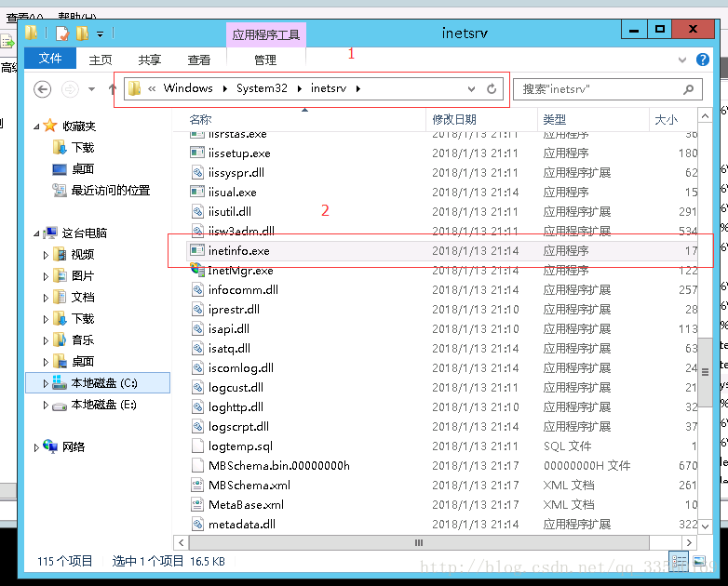Expand the 网络 tree node
Image resolution: width=728 pixels, height=586 pixels.
(36, 447)
